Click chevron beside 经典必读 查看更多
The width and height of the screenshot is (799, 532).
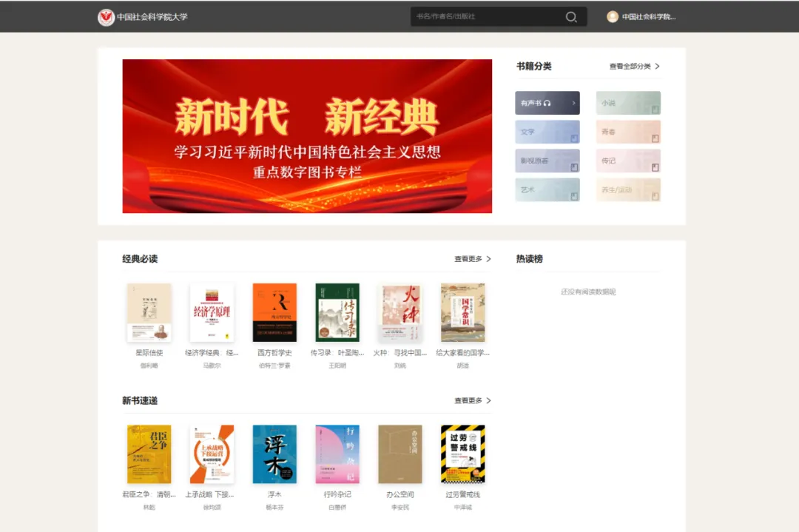tap(489, 259)
